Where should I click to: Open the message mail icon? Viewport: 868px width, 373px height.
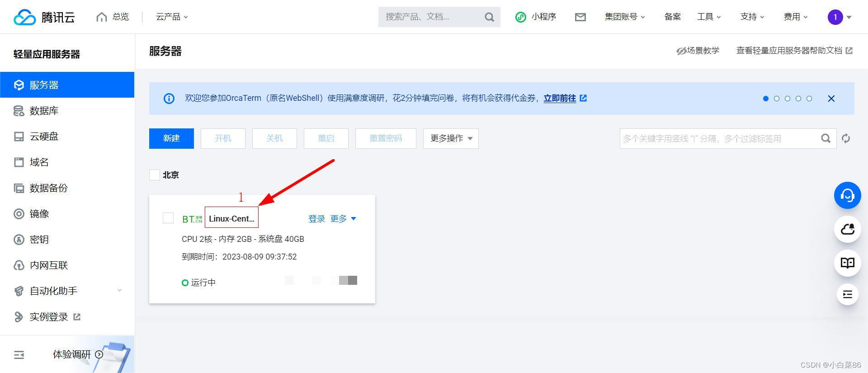[580, 17]
